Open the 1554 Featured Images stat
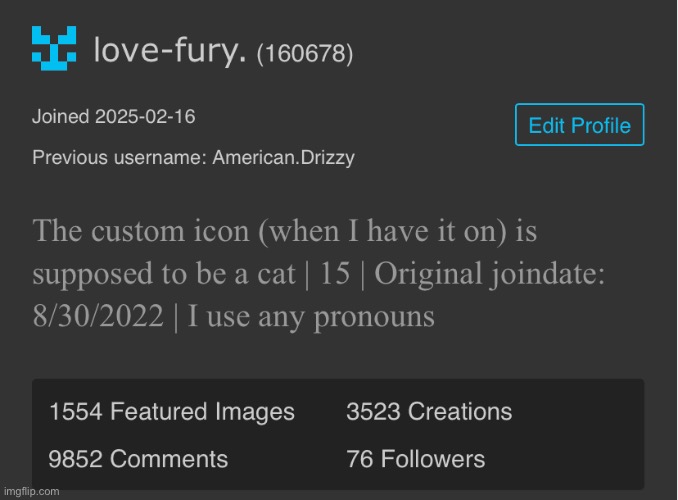Screen dimensions: 678x500 (x=172, y=411)
